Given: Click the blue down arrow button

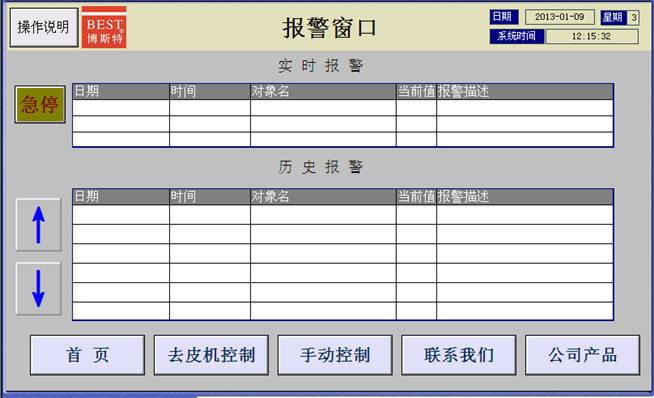Looking at the screenshot, I should (x=38, y=288).
